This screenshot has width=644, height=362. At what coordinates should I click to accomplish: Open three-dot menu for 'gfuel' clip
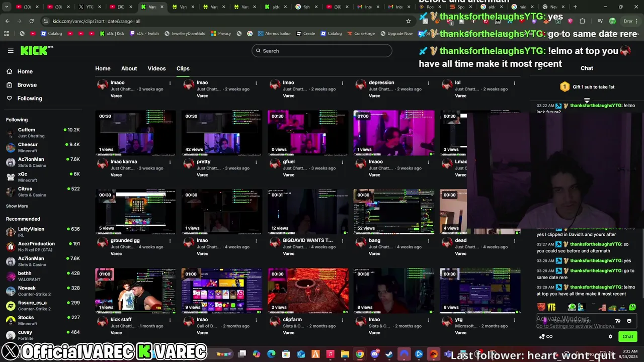click(x=342, y=162)
